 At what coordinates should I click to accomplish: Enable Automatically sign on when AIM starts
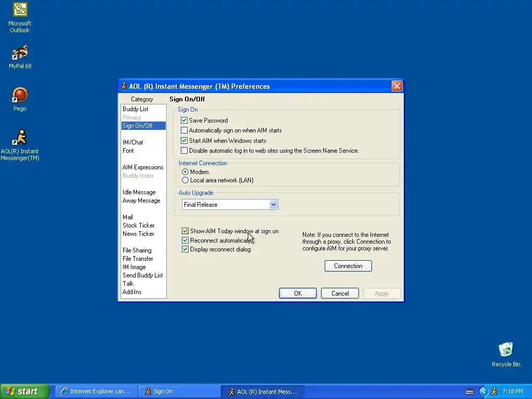pyautogui.click(x=184, y=130)
